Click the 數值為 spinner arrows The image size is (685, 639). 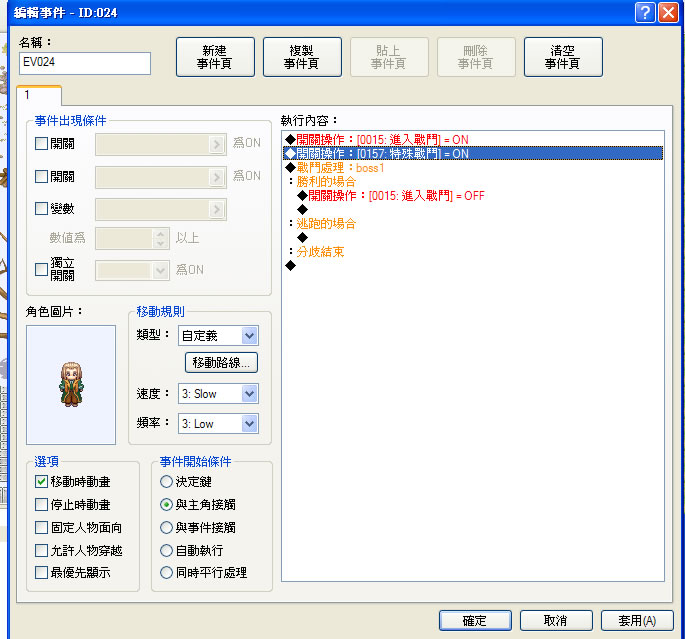[160, 238]
